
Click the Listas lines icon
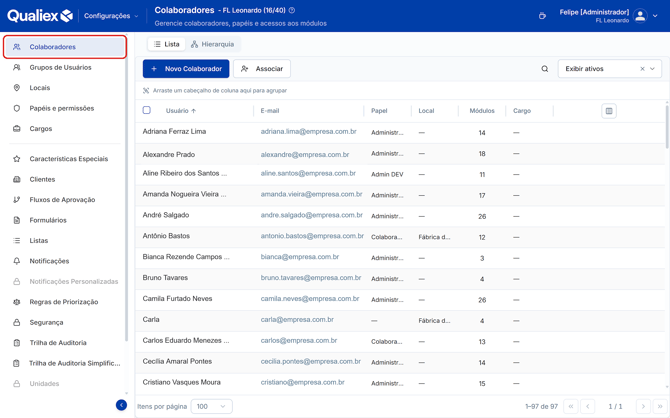coord(17,241)
